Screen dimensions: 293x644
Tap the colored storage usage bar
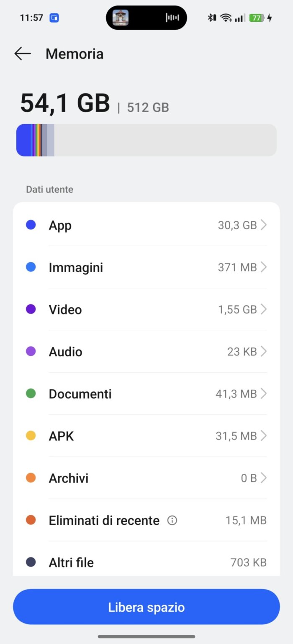(146, 140)
